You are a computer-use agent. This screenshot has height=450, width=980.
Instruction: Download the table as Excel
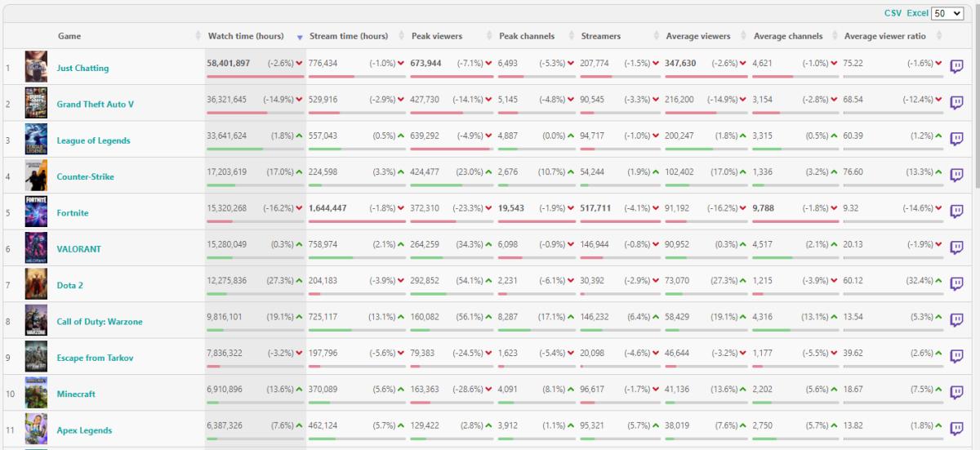click(917, 14)
